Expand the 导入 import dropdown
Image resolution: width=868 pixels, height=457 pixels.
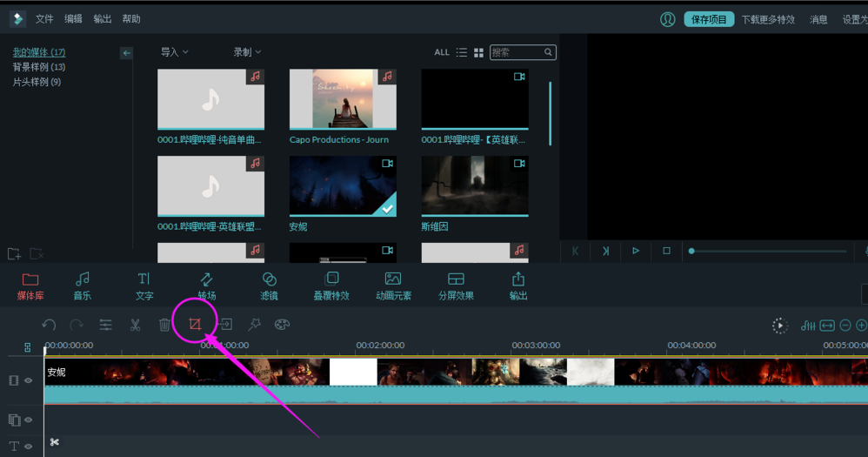[x=174, y=52]
